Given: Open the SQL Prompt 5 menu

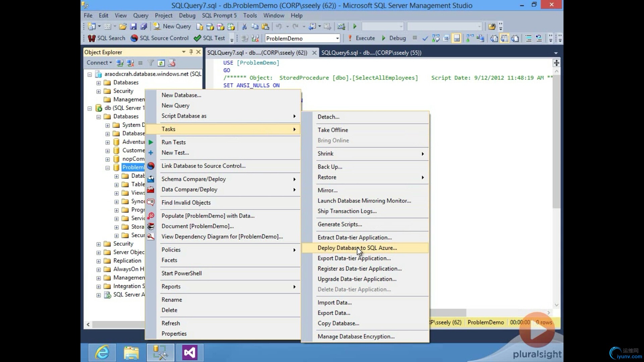Looking at the screenshot, I should tap(219, 15).
